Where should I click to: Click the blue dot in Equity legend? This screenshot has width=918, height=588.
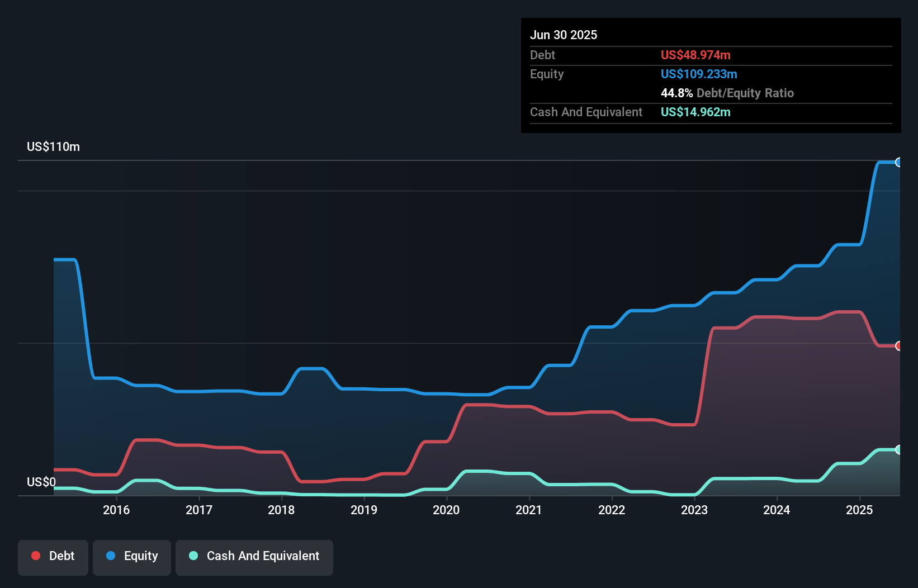click(111, 556)
